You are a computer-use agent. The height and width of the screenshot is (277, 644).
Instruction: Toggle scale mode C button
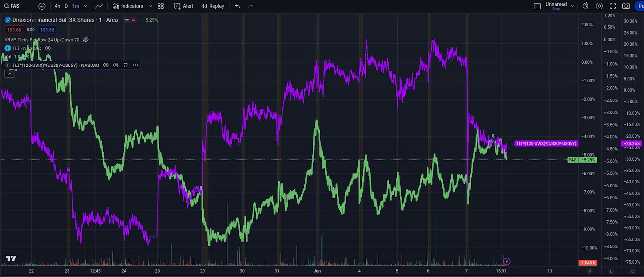coord(632,271)
